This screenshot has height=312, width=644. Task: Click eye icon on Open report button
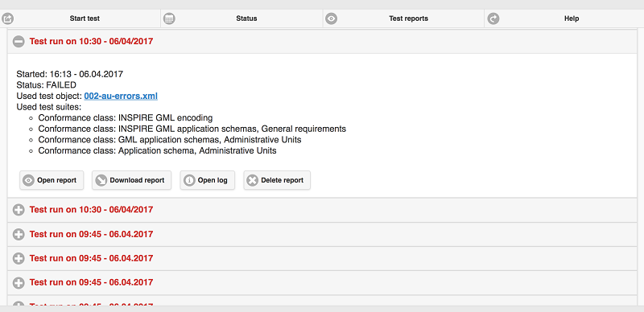tap(28, 180)
